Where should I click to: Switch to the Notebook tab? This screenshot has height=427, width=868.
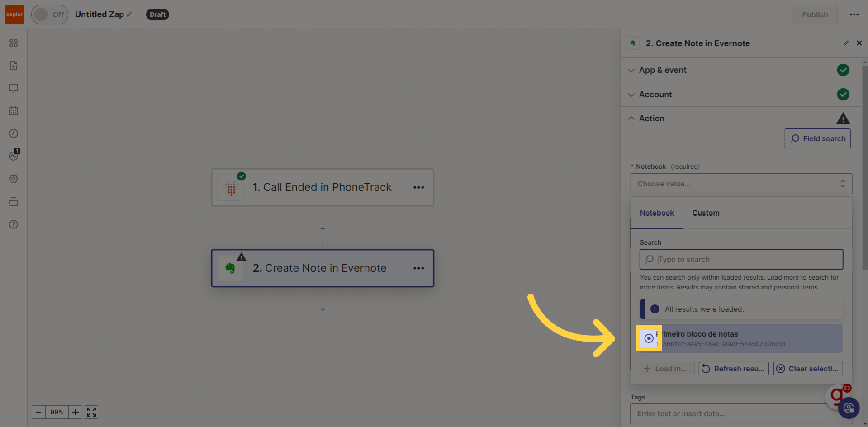coord(657,213)
